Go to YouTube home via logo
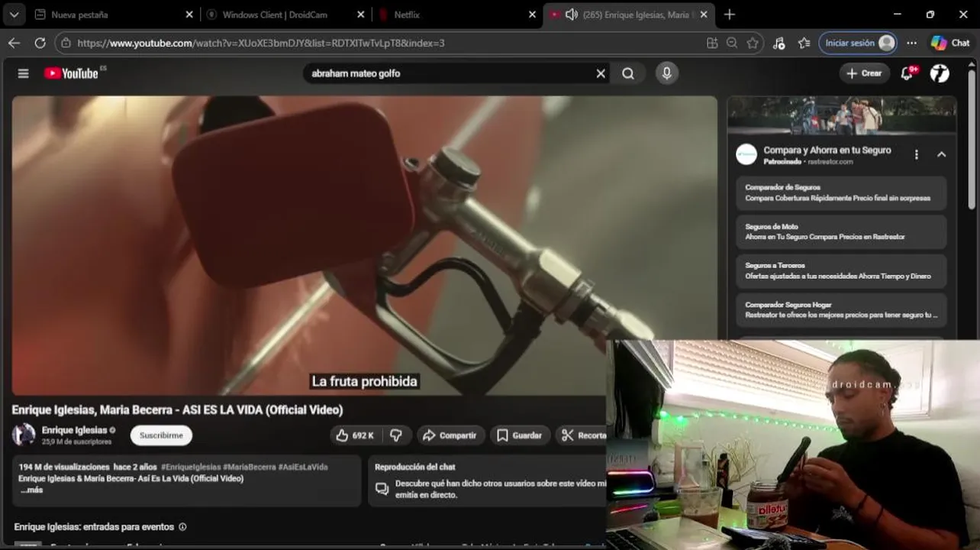980x550 pixels. click(x=71, y=73)
